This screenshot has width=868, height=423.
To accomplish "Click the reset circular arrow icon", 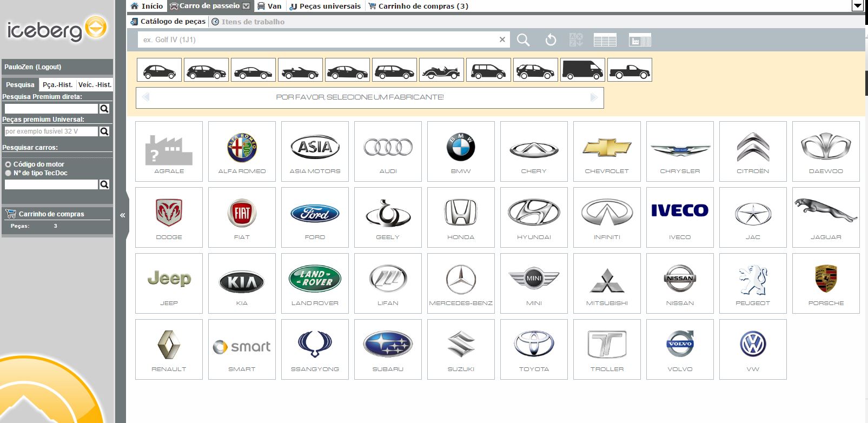I will click(x=551, y=39).
